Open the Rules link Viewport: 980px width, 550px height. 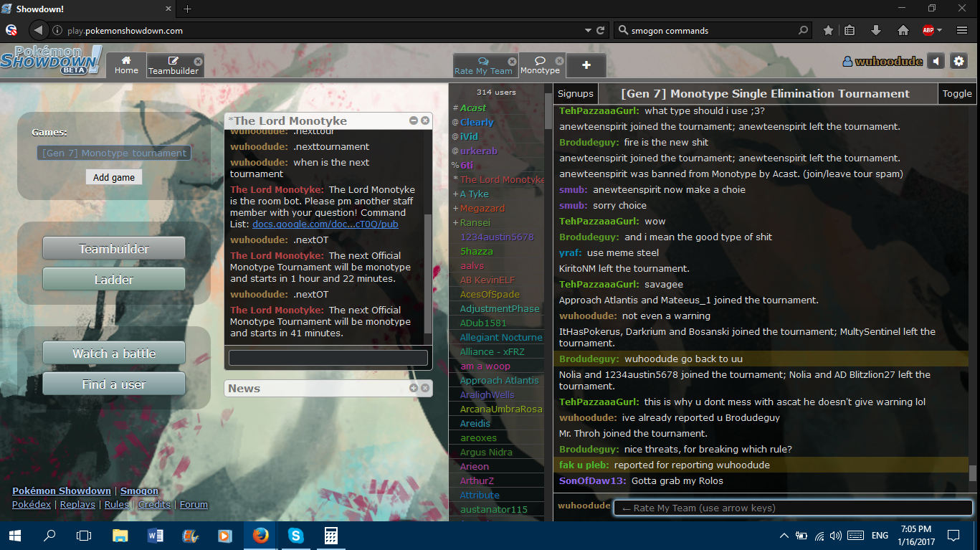(x=117, y=505)
